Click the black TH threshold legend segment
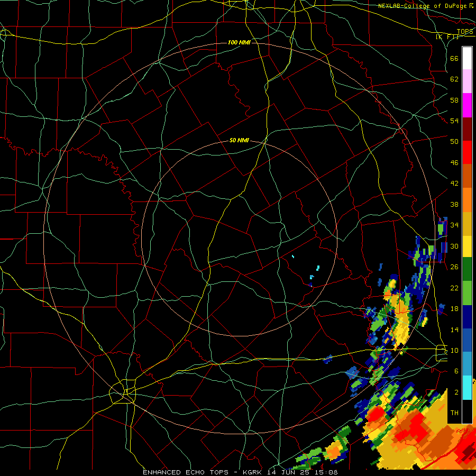This screenshot has height=476, width=476. tap(467, 411)
